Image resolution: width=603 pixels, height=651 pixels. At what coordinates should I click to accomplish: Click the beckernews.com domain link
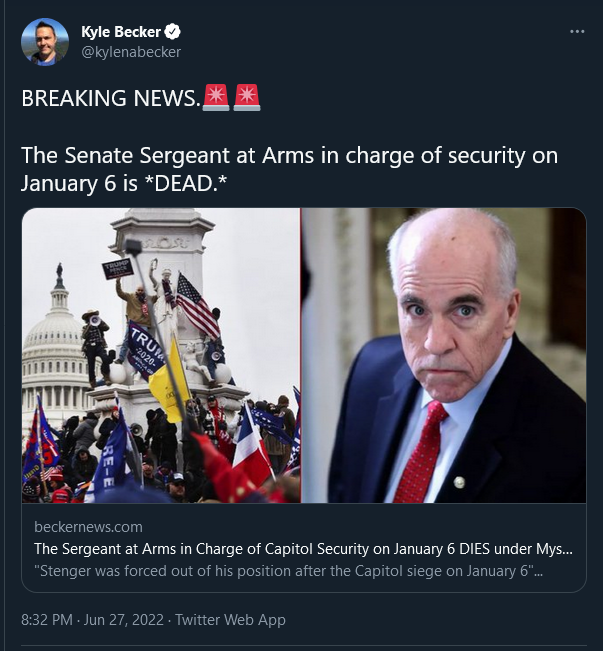point(88,527)
